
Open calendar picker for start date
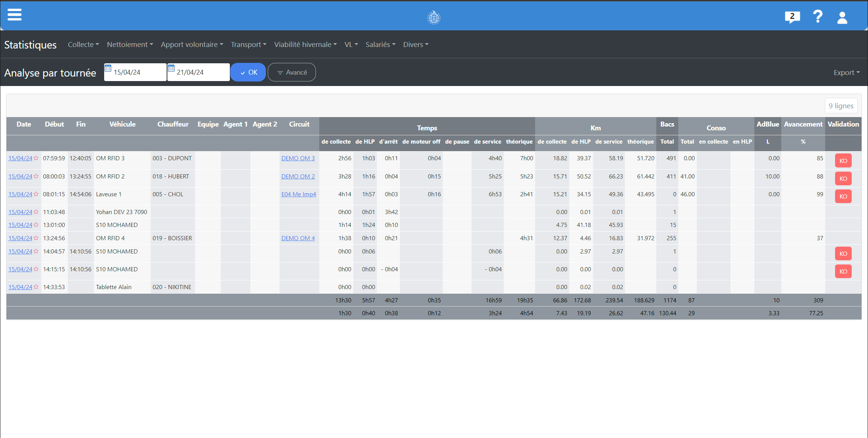pyautogui.click(x=108, y=68)
